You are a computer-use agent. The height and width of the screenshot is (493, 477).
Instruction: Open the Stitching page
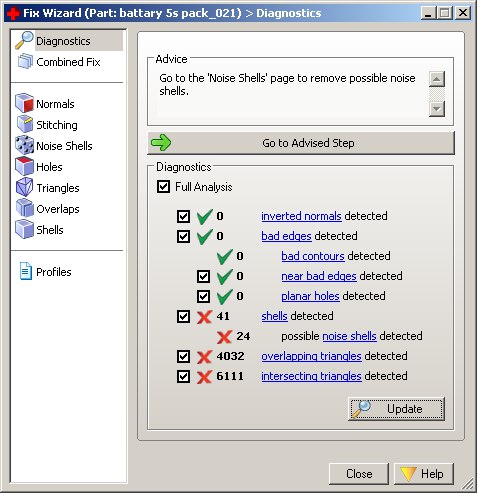pyautogui.click(x=57, y=125)
